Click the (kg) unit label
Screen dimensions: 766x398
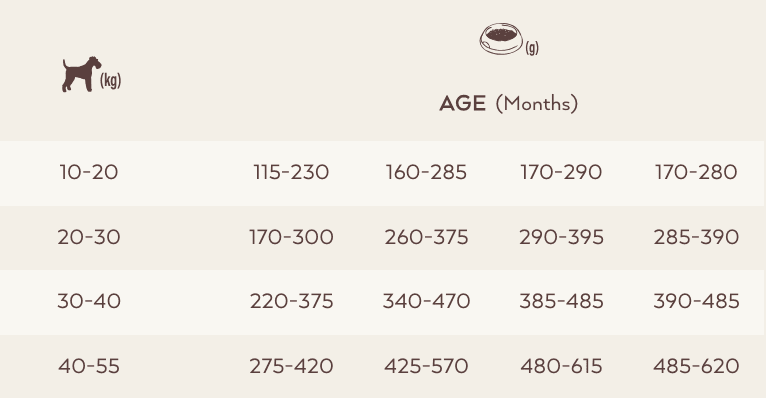[110, 80]
